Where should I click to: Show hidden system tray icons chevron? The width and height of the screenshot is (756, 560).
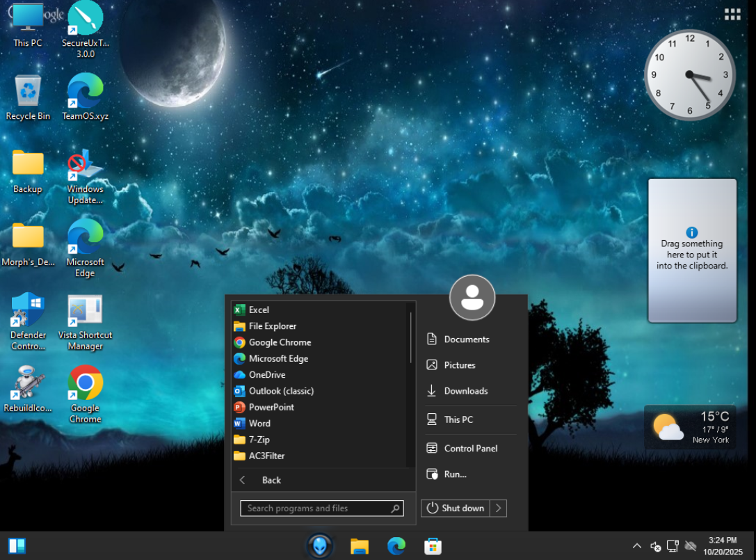(636, 546)
